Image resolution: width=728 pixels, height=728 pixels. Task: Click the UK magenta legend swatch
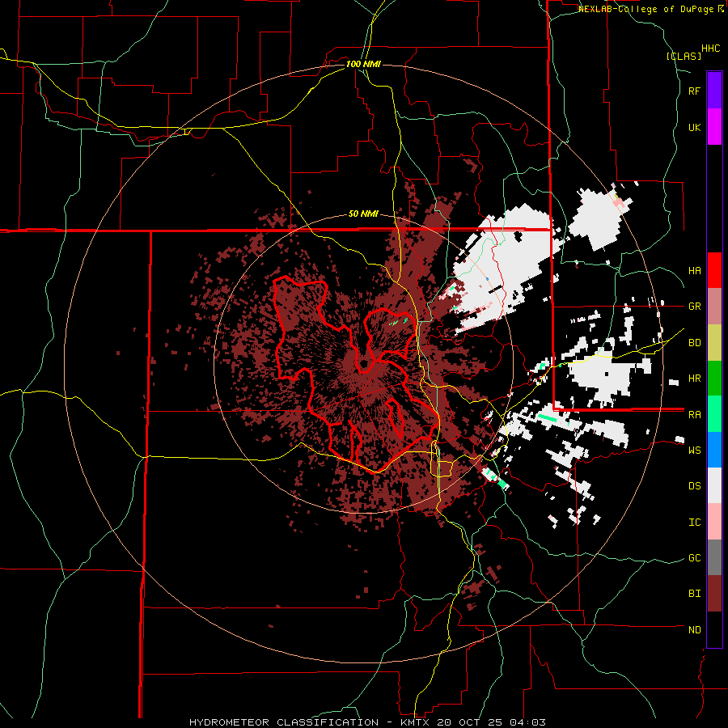coord(714,127)
